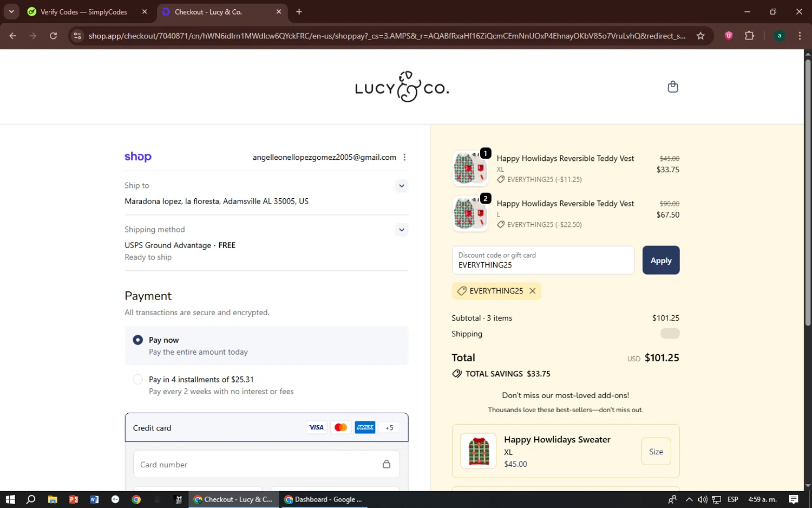Click the address bar URL
The width and height of the screenshot is (812, 508).
(x=387, y=36)
